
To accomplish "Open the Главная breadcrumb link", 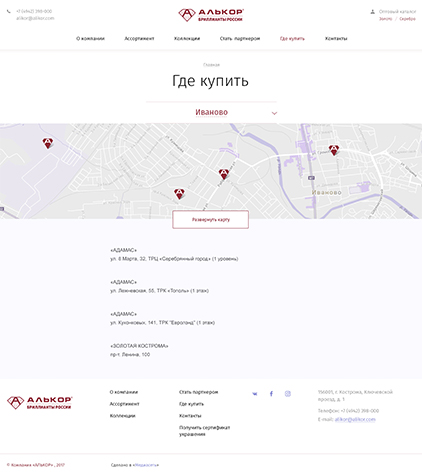I will [x=211, y=65].
